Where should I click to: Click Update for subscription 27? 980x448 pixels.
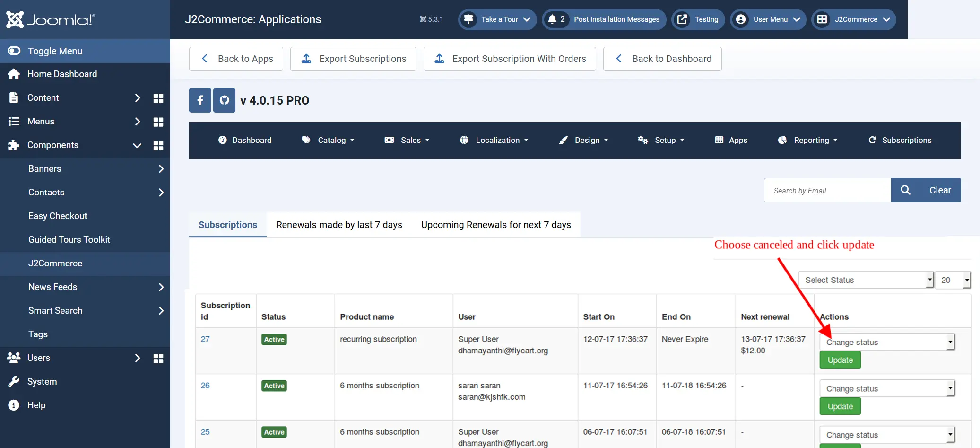[x=840, y=360]
